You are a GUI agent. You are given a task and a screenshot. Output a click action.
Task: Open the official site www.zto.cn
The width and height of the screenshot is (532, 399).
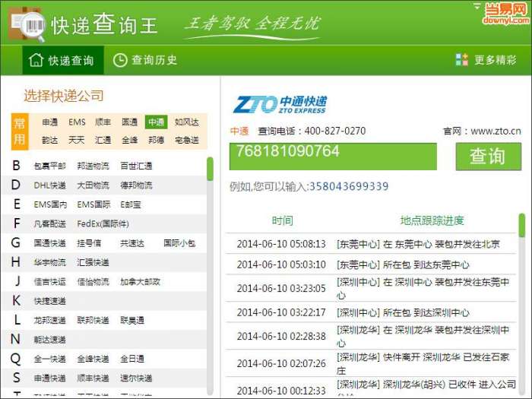[496, 131]
